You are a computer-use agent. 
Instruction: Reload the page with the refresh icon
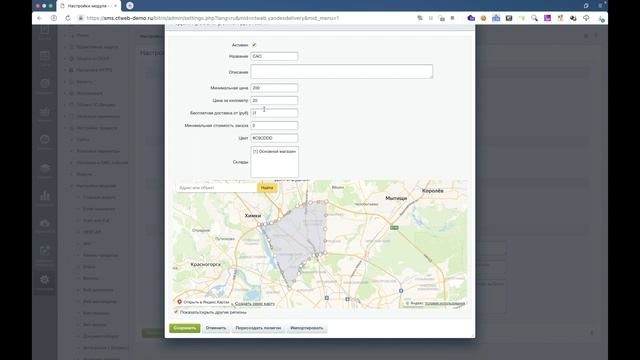click(x=68, y=18)
